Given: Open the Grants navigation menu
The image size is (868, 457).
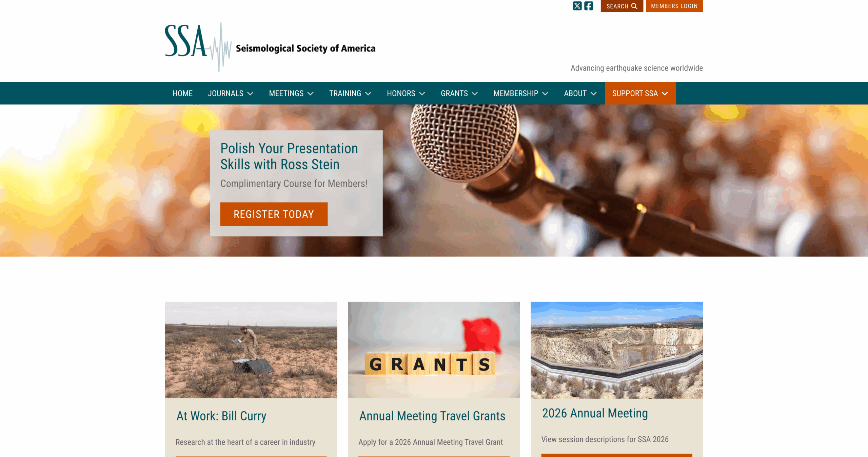Looking at the screenshot, I should [x=459, y=94].
